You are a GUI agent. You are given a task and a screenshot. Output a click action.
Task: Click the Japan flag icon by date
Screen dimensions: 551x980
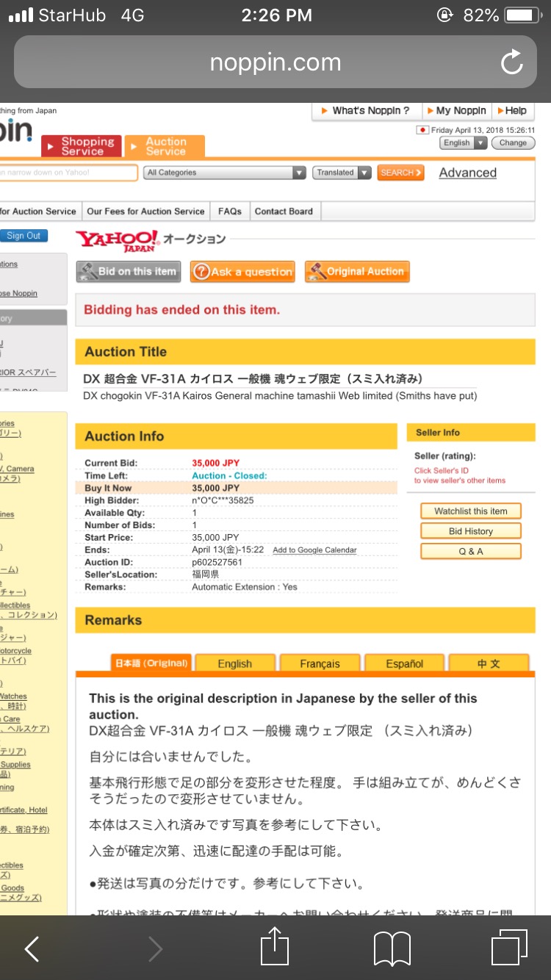pos(422,130)
